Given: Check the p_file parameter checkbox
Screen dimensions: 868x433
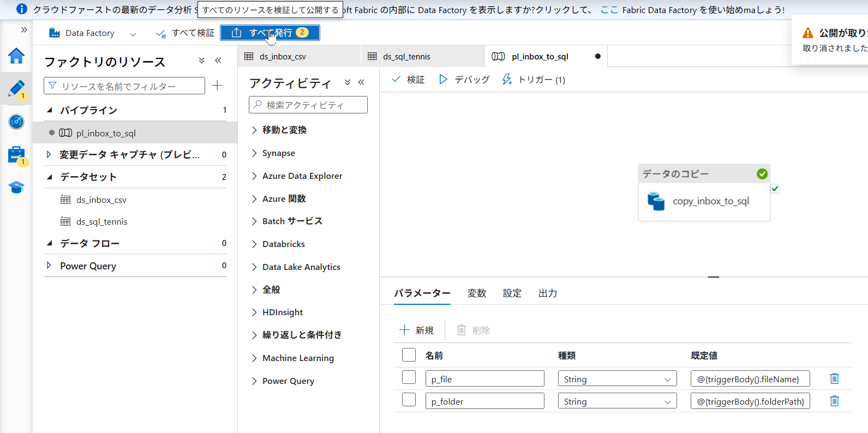Looking at the screenshot, I should pyautogui.click(x=409, y=377).
